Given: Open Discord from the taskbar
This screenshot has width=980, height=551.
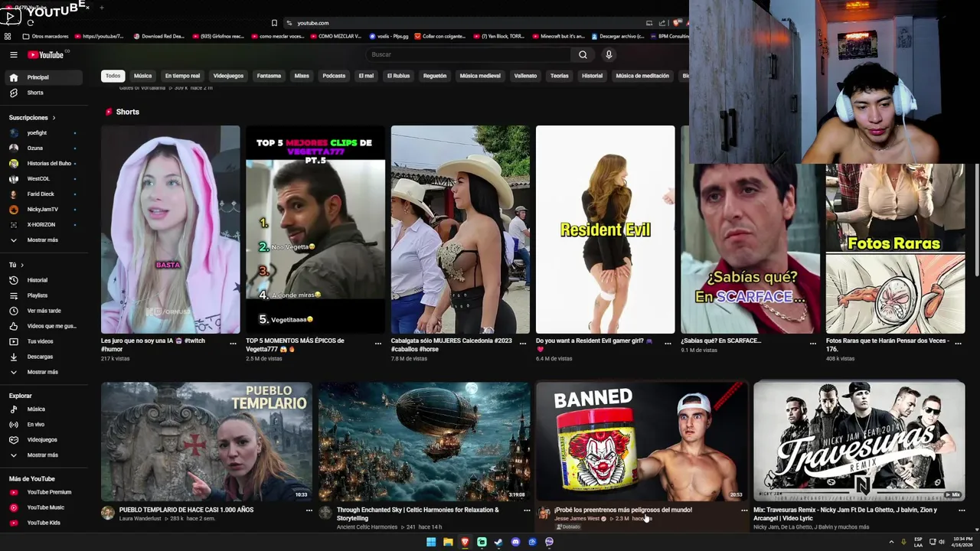Looking at the screenshot, I should (x=515, y=542).
